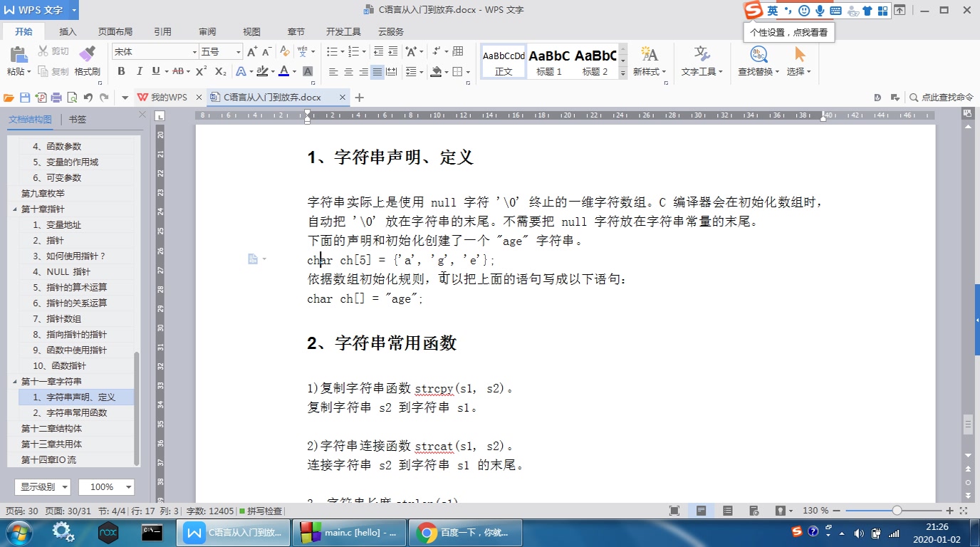Save document with floppy disk icon
The height and width of the screenshot is (547, 980).
[25, 98]
